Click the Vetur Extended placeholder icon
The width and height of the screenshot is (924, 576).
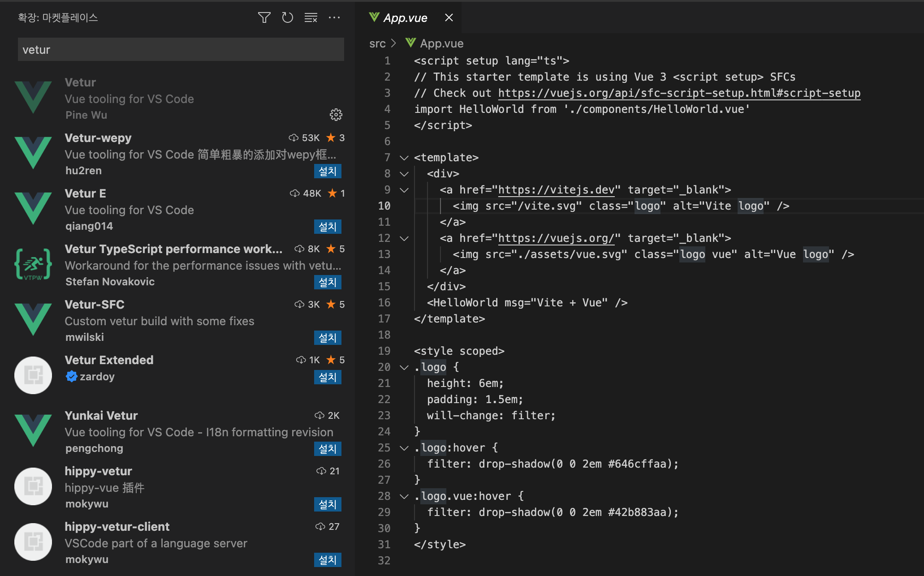pos(33,375)
